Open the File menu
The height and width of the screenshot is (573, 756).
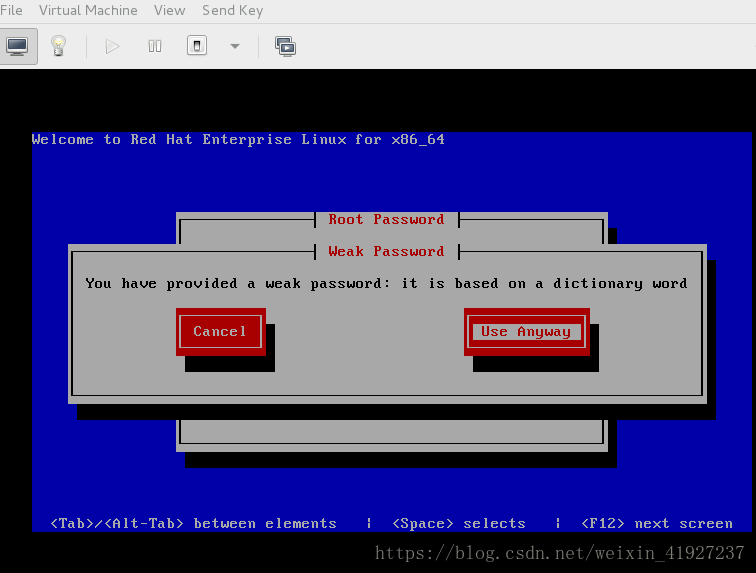11,10
